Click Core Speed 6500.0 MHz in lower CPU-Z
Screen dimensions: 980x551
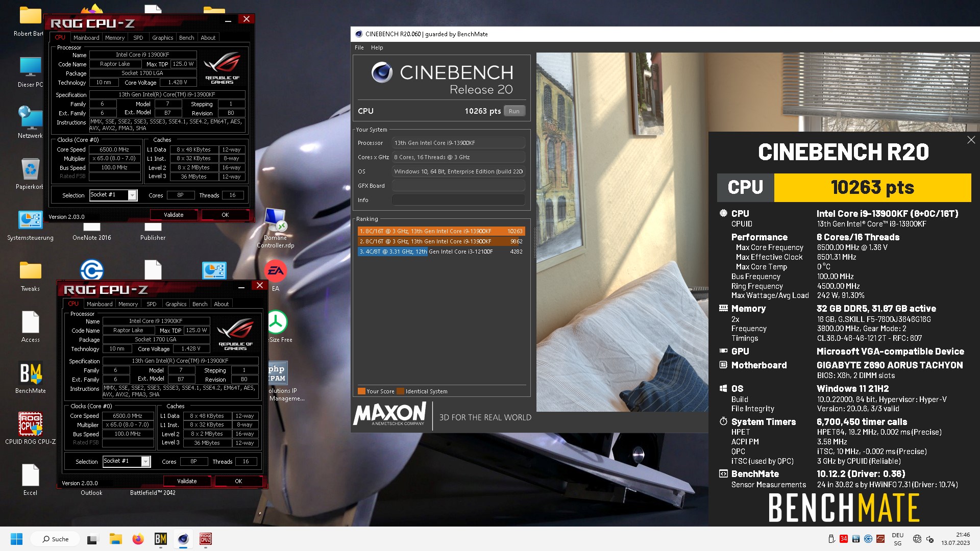(128, 416)
